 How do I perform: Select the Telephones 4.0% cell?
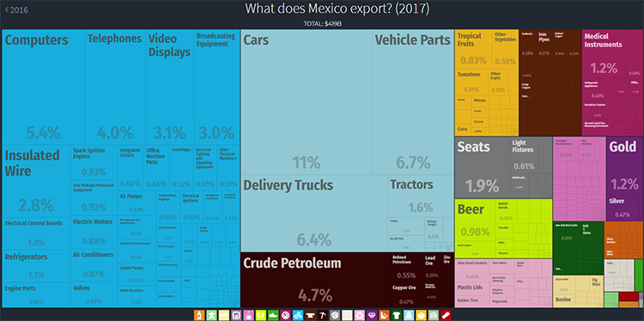coord(115,87)
